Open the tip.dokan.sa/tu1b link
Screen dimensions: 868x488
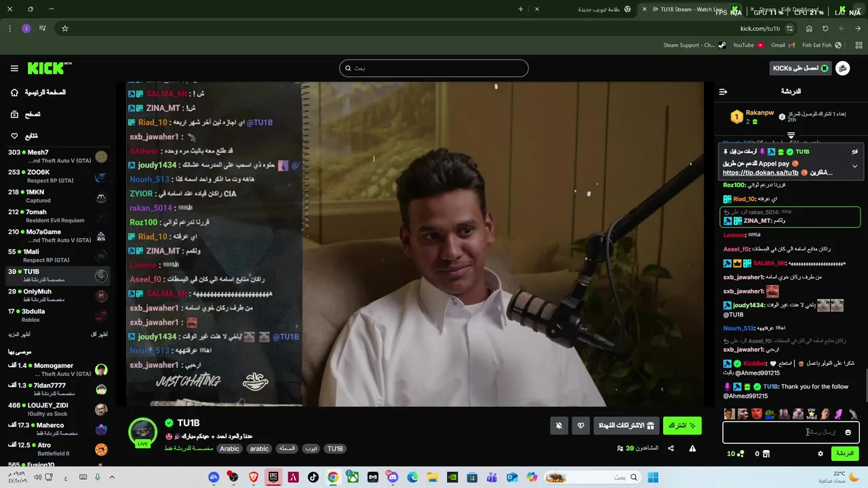pos(761,173)
